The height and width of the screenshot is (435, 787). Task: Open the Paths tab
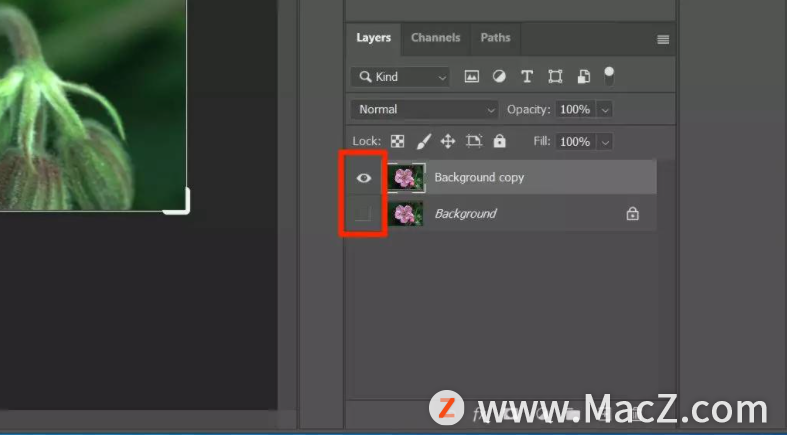pos(495,38)
